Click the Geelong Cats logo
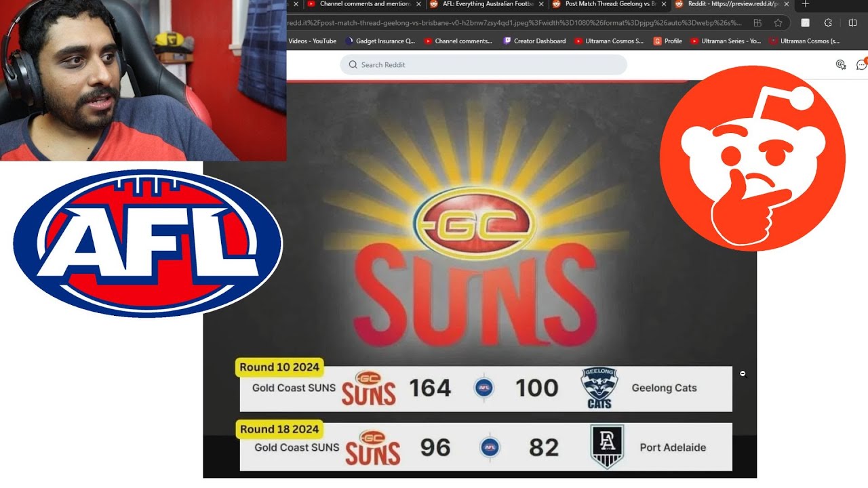868x488 pixels. point(599,388)
